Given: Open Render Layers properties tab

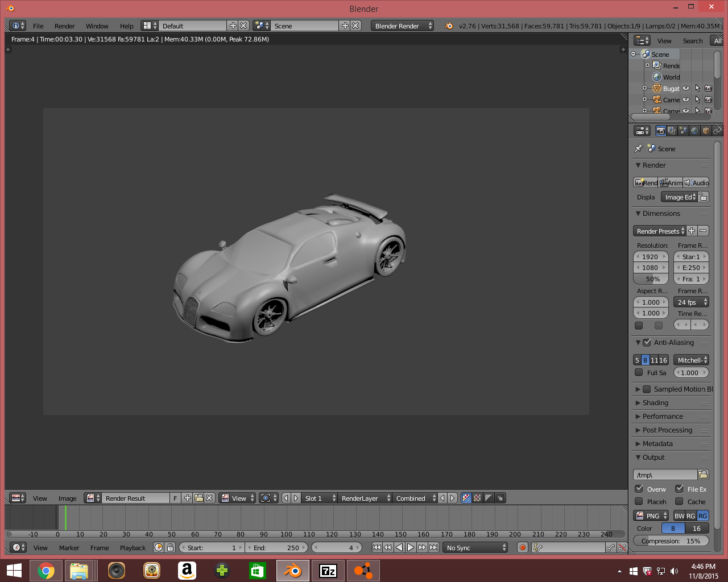Looking at the screenshot, I should pos(672,131).
